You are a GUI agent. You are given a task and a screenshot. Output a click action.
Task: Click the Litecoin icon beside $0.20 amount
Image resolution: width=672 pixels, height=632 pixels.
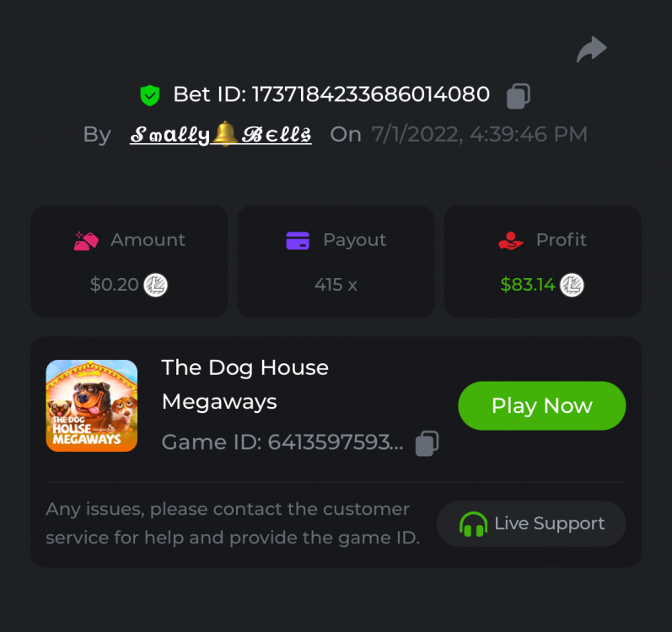tap(155, 285)
